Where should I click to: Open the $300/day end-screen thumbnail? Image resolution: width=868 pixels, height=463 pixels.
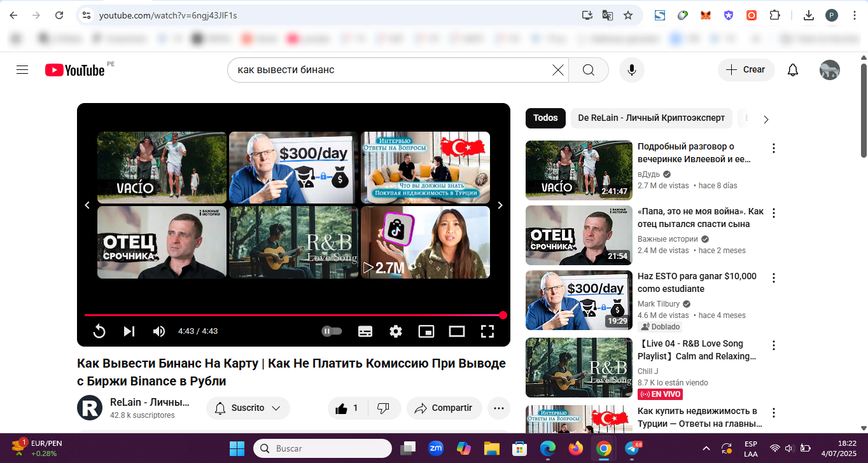click(x=293, y=167)
